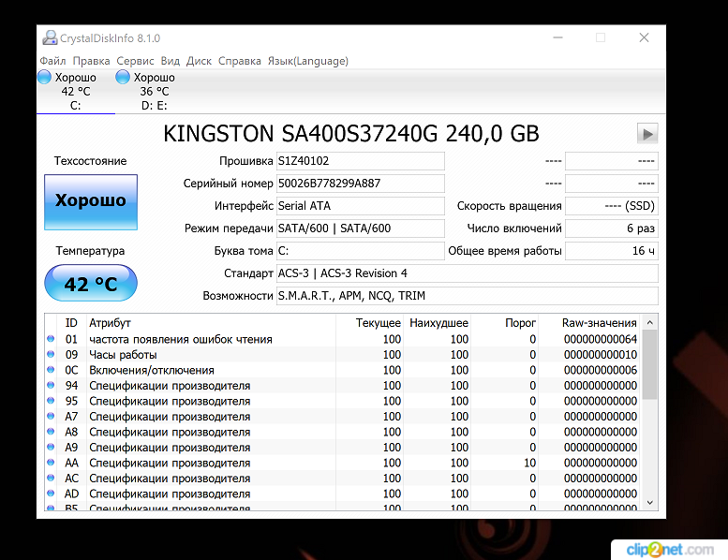Viewport: 728px width, 560px height.
Task: Select the 'Часы работы' attribute row
Action: point(344,355)
